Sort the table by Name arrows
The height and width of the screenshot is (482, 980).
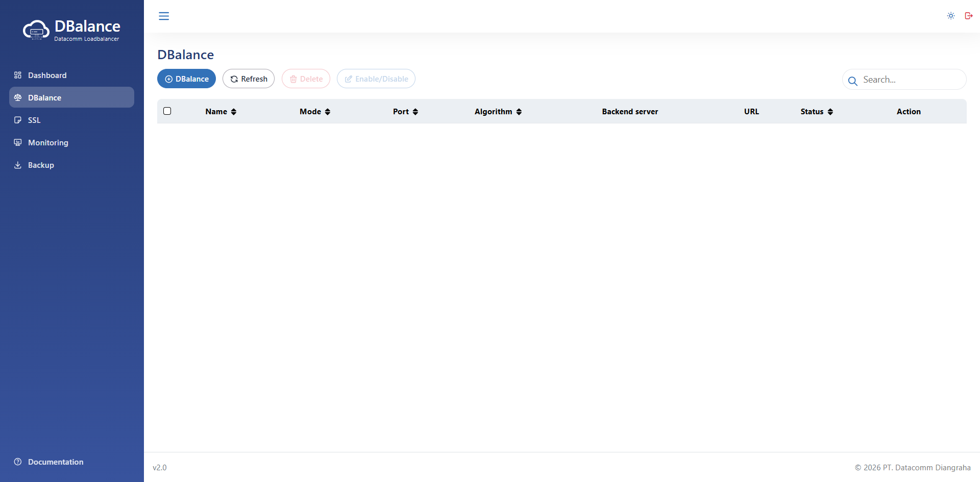234,112
